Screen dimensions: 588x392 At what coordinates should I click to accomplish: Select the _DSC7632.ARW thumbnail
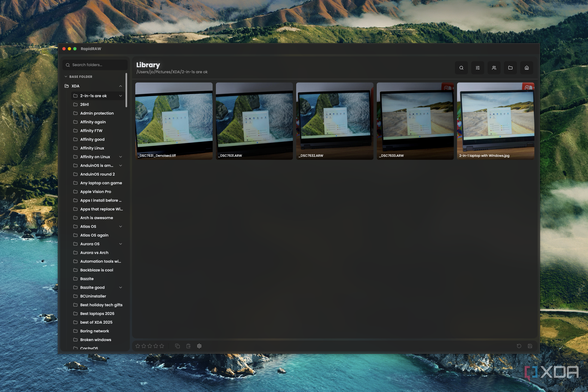coord(335,121)
